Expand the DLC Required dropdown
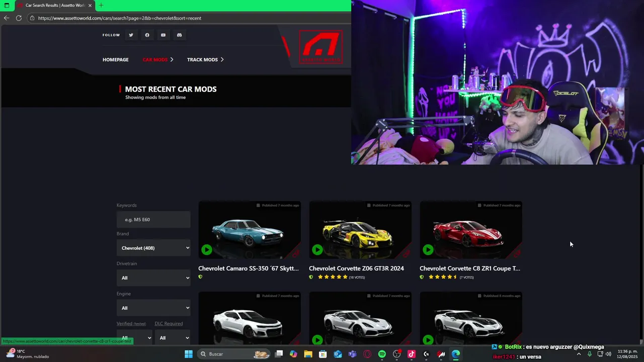This screenshot has height=362, width=644. [x=173, y=337]
